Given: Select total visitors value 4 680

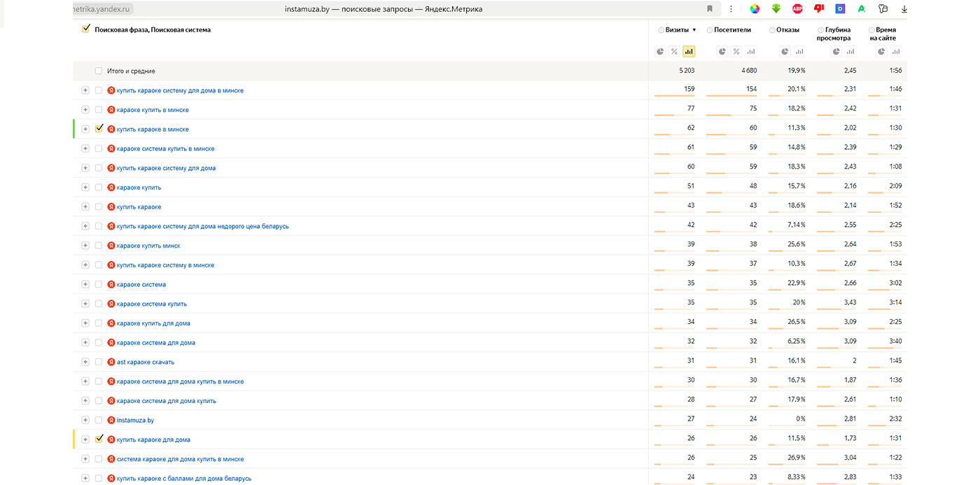Looking at the screenshot, I should pos(748,71).
